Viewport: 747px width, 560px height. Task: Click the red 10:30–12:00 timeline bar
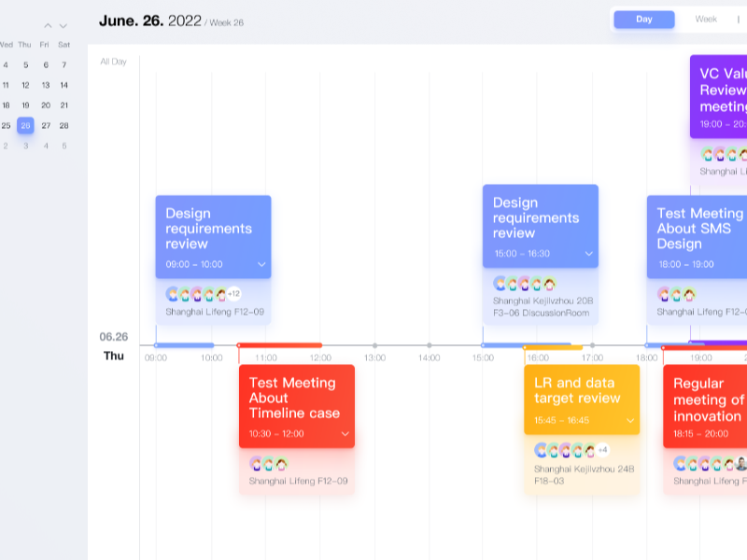click(280, 345)
